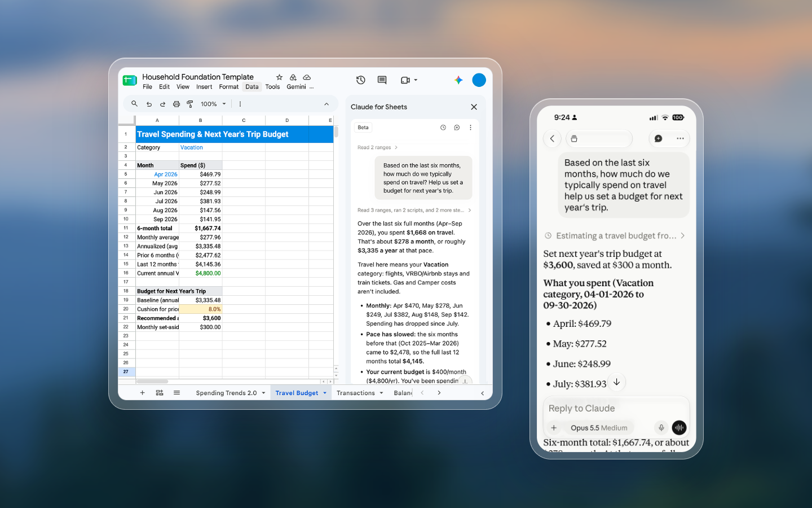This screenshot has height=508, width=812.
Task: Select the Vacation category cell
Action: point(201,147)
